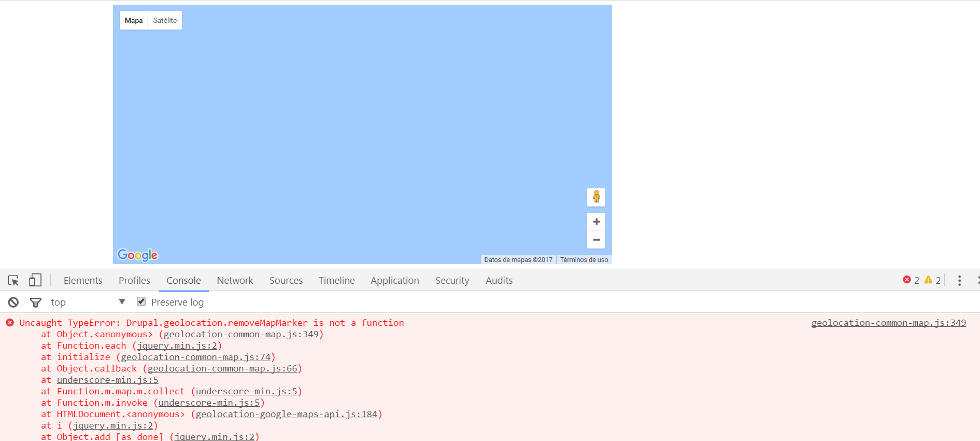This screenshot has width=980, height=441.
Task: Click the red error count indicator
Action: pos(911,280)
